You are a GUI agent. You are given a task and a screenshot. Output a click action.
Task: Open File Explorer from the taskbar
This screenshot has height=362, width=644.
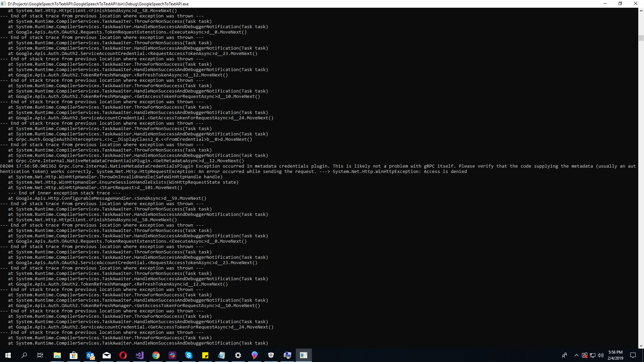57,355
